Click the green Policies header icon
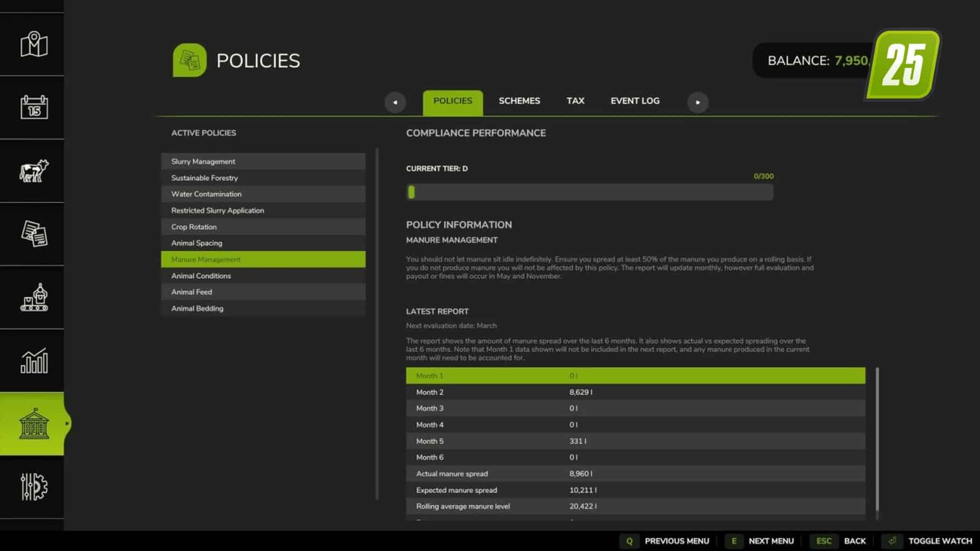The image size is (980, 551). (190, 60)
